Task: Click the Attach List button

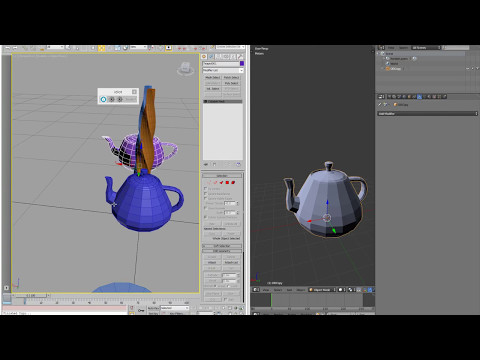Action: (x=231, y=262)
